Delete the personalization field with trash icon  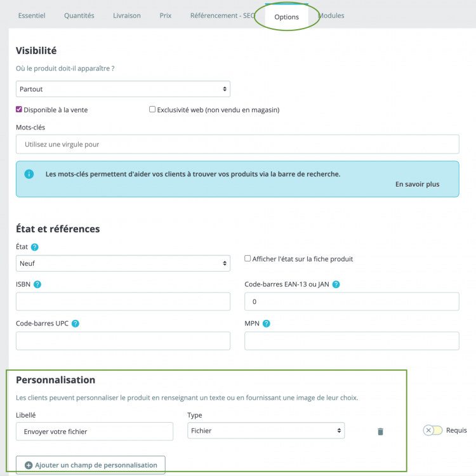click(380, 432)
